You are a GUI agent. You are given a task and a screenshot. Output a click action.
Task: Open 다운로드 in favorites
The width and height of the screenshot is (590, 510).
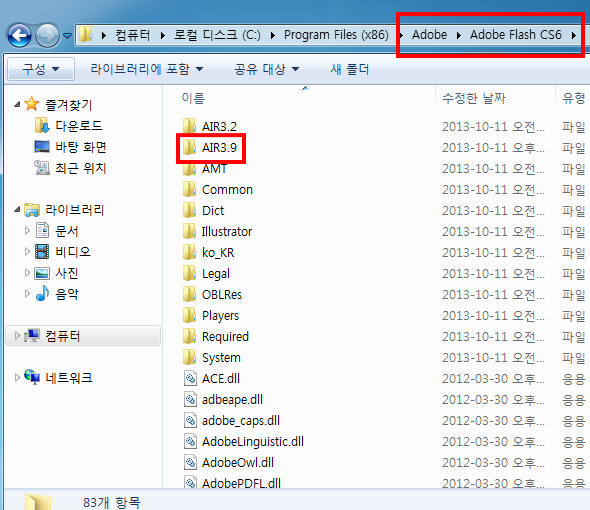79,126
